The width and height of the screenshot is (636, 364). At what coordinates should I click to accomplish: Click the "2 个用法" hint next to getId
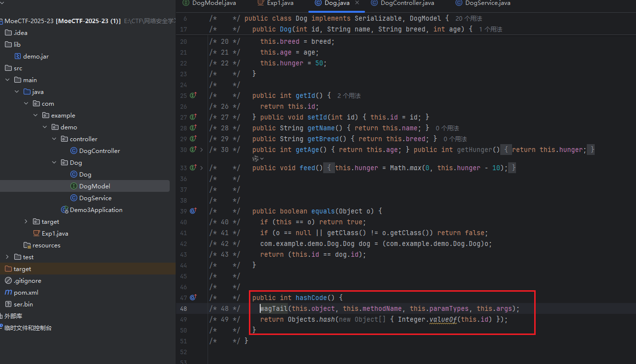[x=349, y=95]
